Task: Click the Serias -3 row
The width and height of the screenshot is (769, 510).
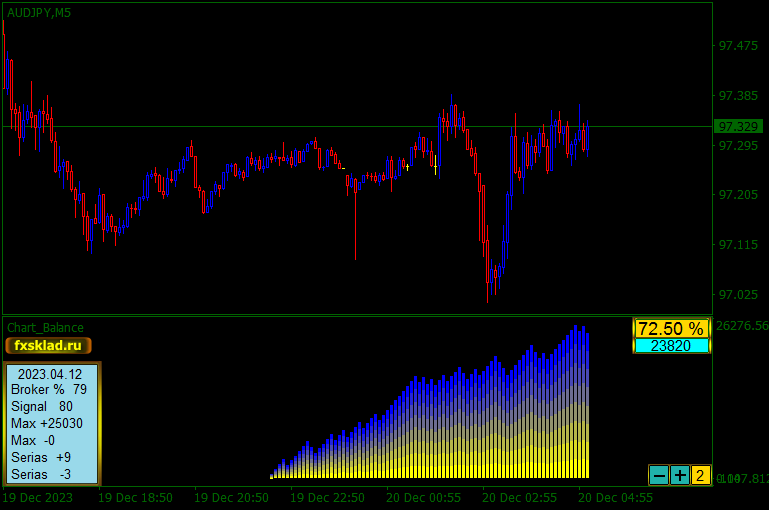Action: coord(41,475)
